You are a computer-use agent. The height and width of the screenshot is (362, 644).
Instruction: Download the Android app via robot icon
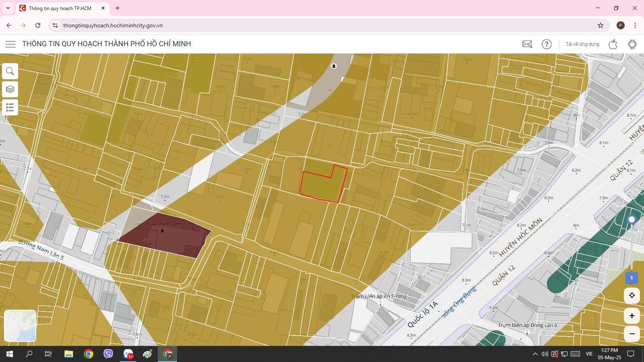click(632, 44)
